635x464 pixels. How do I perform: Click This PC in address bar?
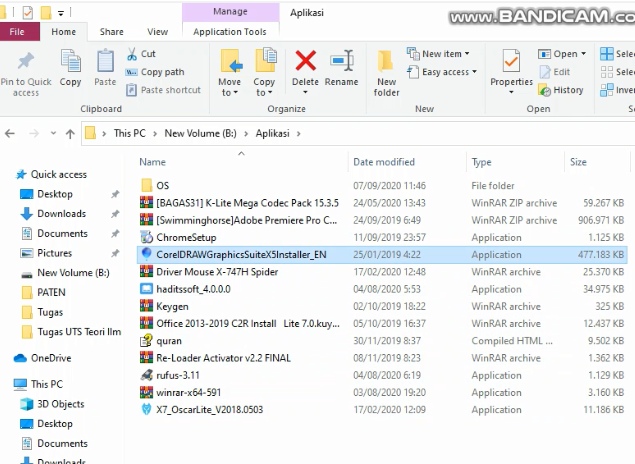130,134
